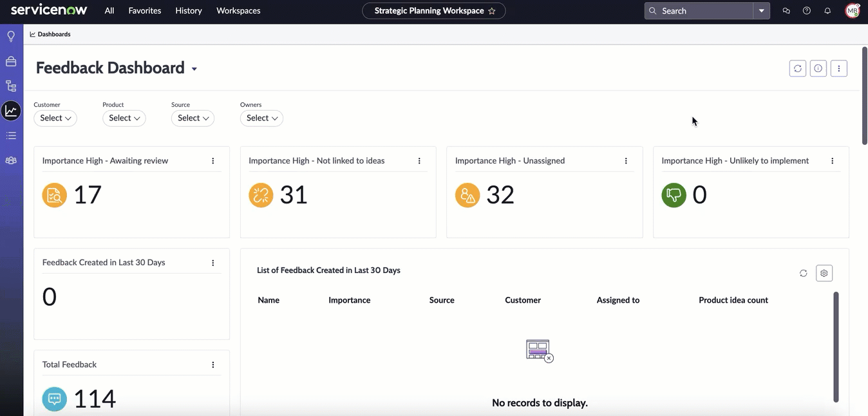Click the 32 Unassigned count
Viewport: 868px width, 416px height.
[x=500, y=195]
